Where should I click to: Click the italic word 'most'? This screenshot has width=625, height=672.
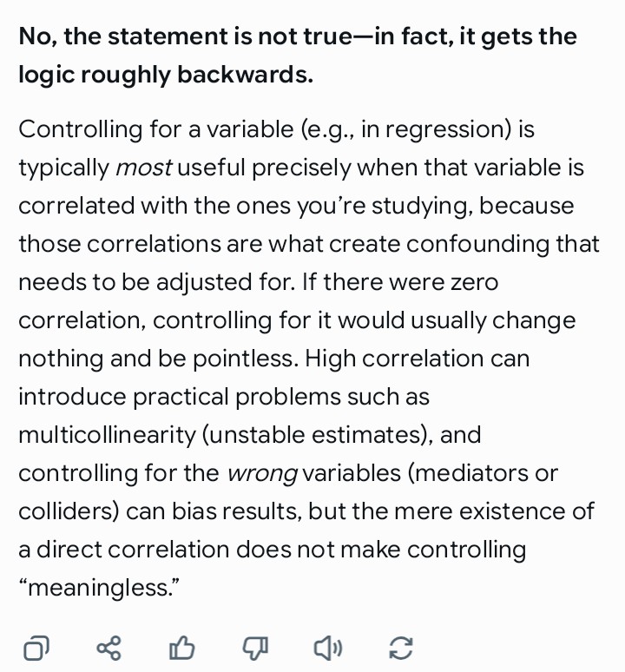(144, 168)
